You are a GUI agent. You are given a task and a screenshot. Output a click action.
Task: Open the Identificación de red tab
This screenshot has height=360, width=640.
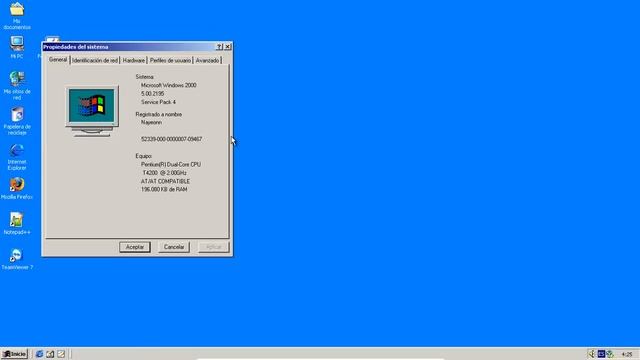tap(95, 60)
